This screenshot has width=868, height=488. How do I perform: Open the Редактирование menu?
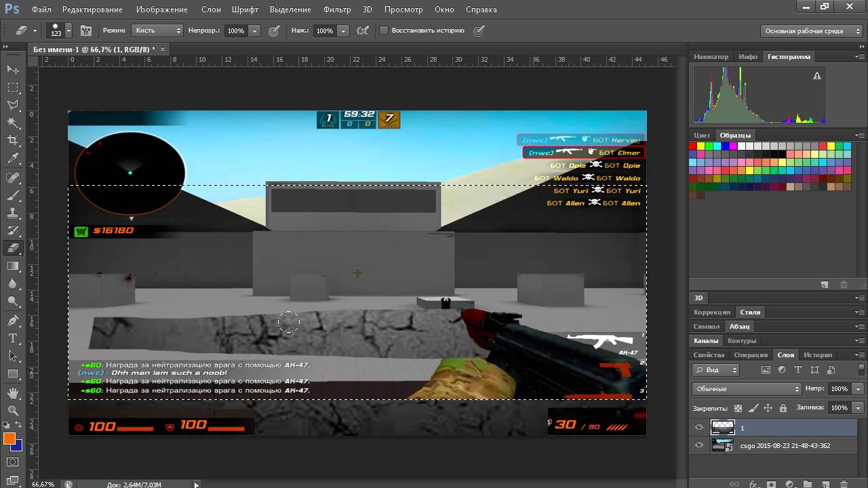click(92, 9)
